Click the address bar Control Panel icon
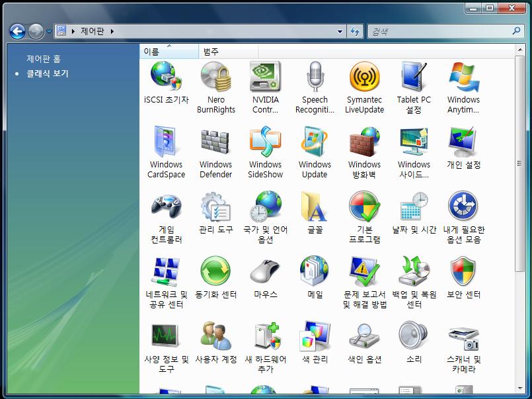This screenshot has height=399, width=532. click(61, 31)
